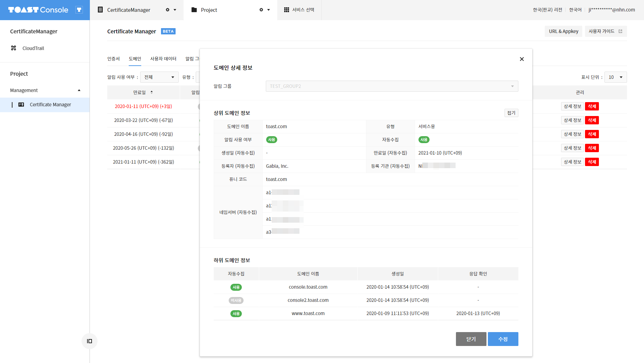Click 상세 정보 for the 2020-04-16 row
644x363 pixels.
point(573,134)
